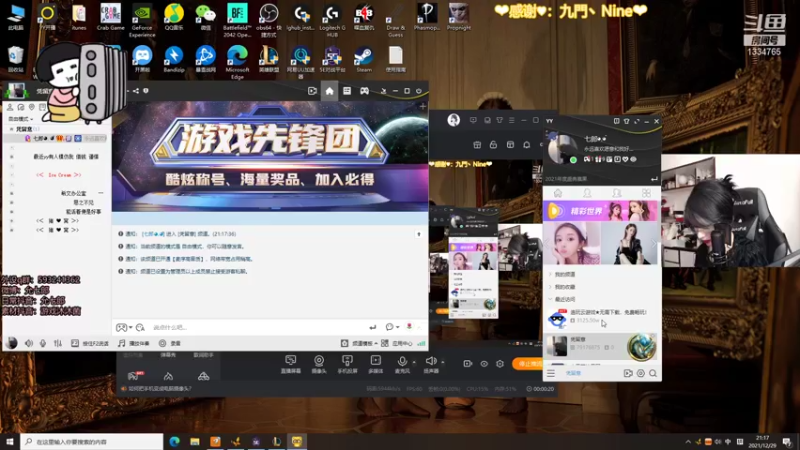Open the chat bubble dropdown near input
The height and width of the screenshot is (450, 800).
[x=392, y=327]
